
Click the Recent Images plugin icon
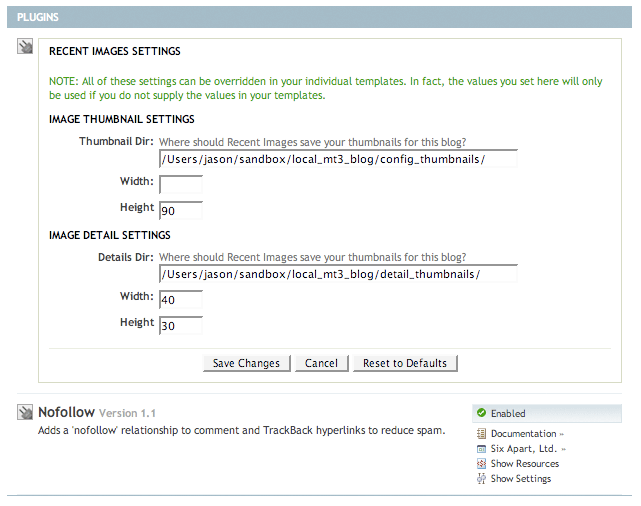pos(26,48)
